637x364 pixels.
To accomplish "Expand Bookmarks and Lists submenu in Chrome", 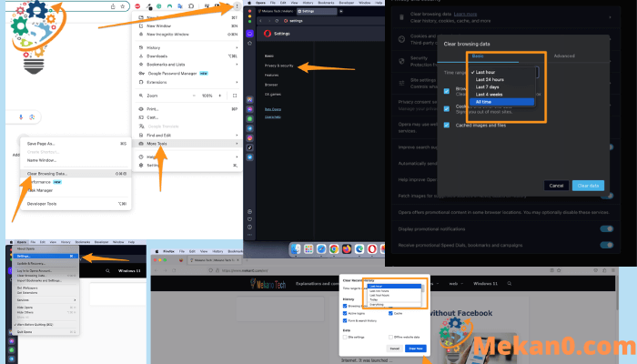I will click(x=187, y=65).
